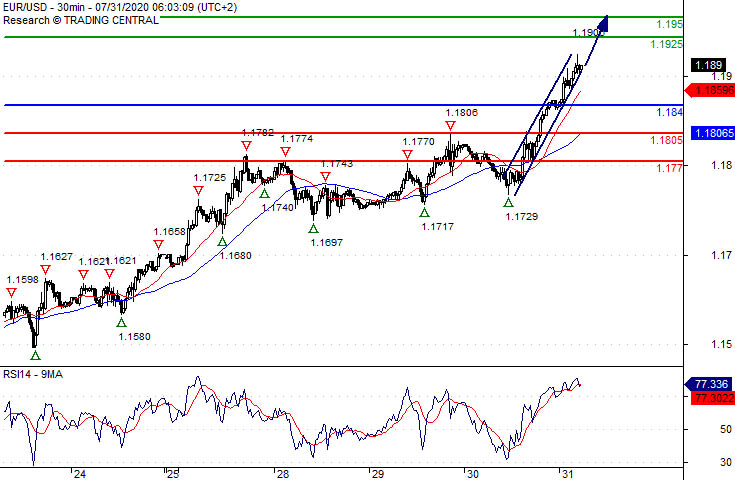
Task: Select the 1.1580 swing low value
Action: click(x=135, y=337)
